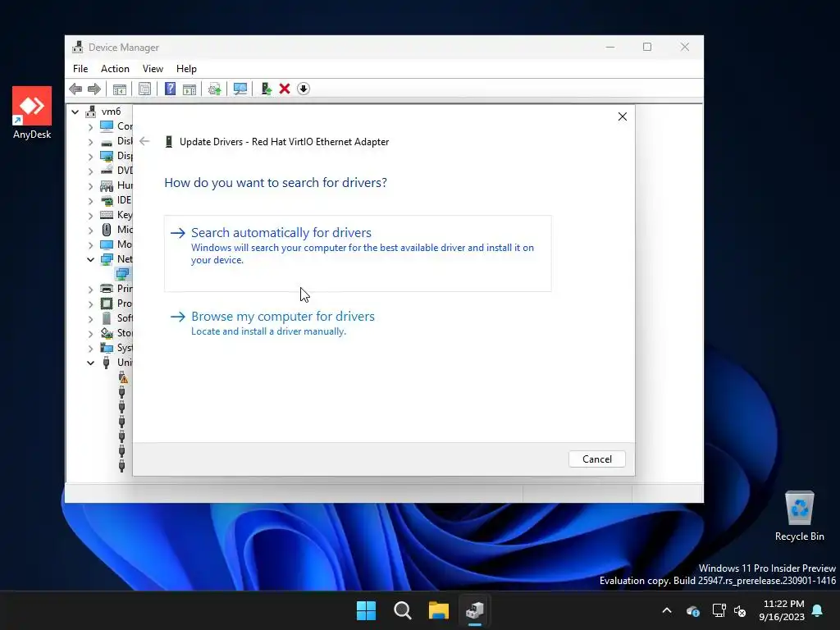Screen dimensions: 840x630
Task: Click the Forward arrow in Device Manager toolbar
Action: pyautogui.click(x=94, y=89)
